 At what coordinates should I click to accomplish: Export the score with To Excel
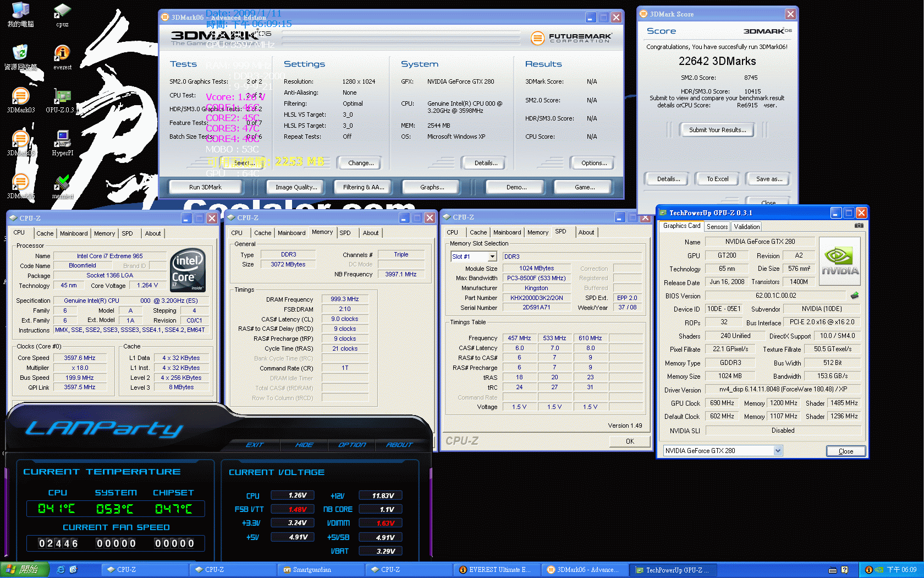click(x=718, y=179)
